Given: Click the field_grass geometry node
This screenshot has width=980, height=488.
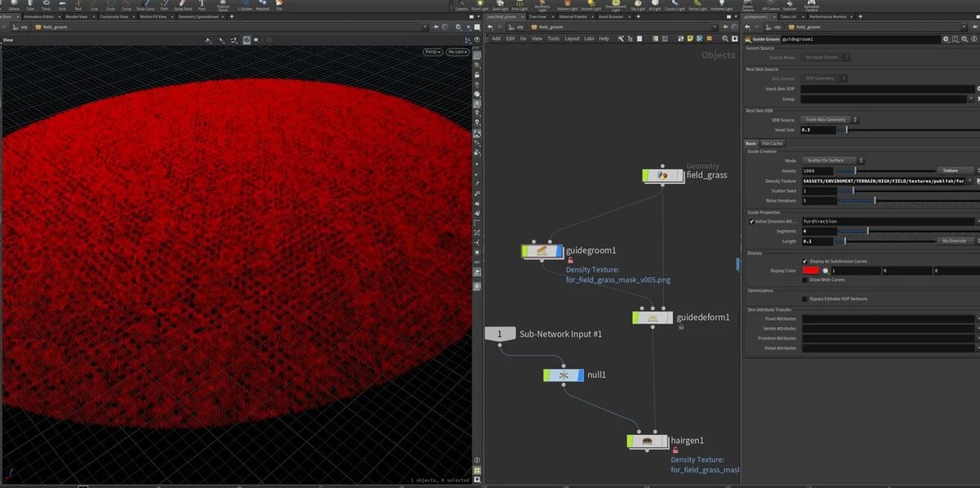Looking at the screenshot, I should (663, 175).
